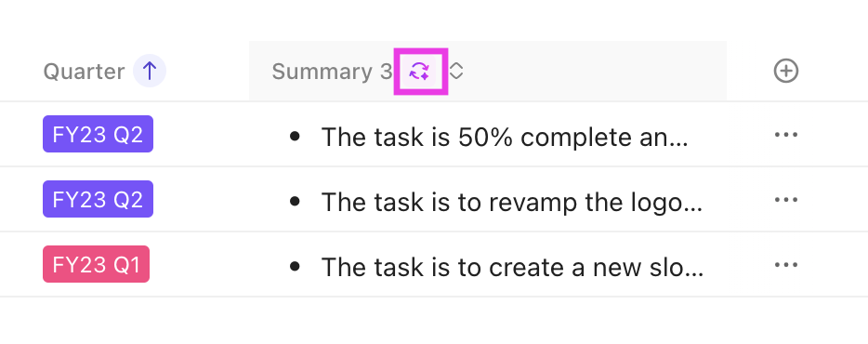Screen dimensions: 868x344
Task: Add a new column with the plus icon
Action: [786, 71]
